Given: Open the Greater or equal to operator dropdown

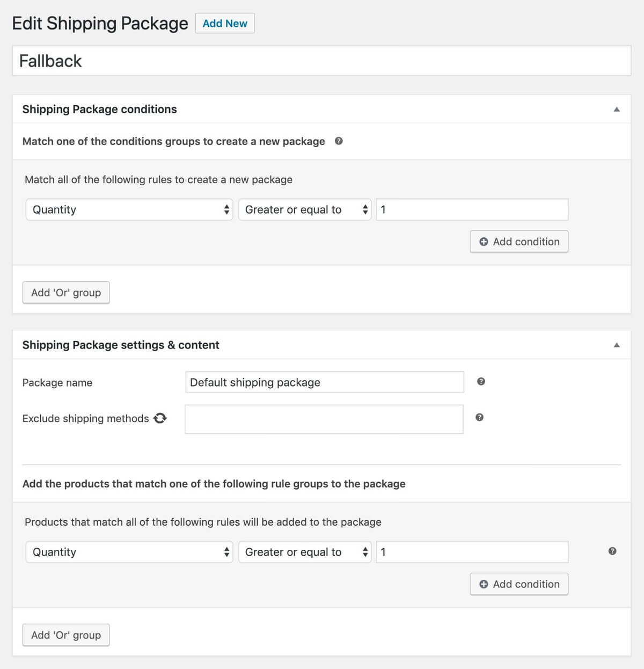Looking at the screenshot, I should (305, 209).
